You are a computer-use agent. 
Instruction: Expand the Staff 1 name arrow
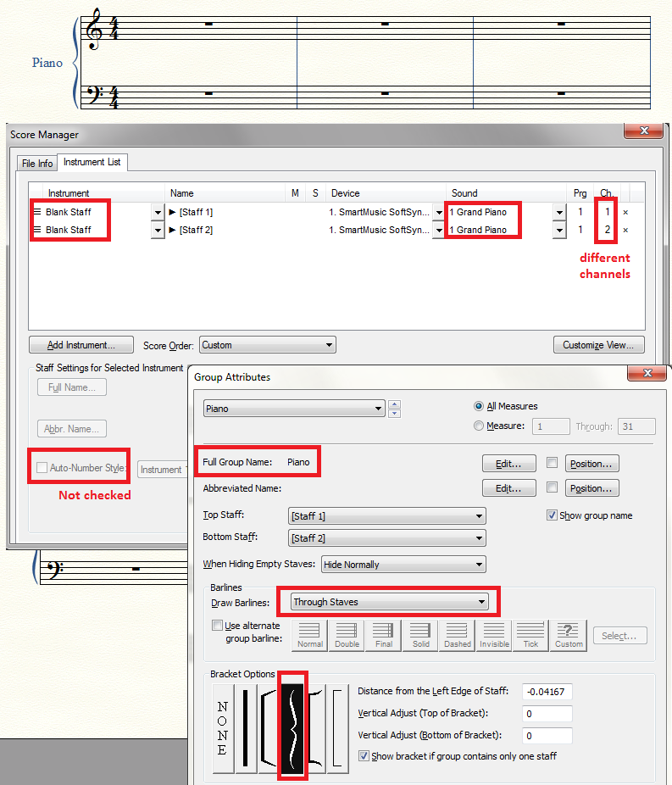pyautogui.click(x=173, y=212)
